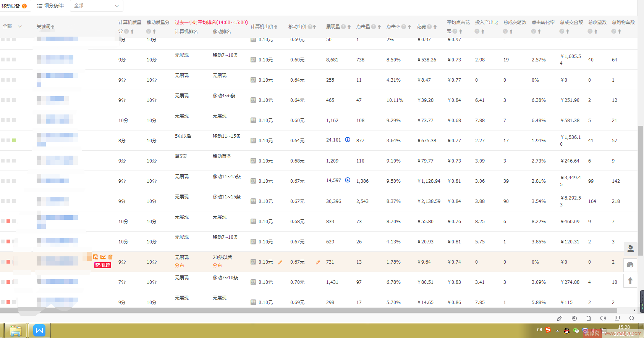This screenshot has width=644, height=338.
Task: Open file explorer from taskbar
Action: pyautogui.click(x=16, y=330)
